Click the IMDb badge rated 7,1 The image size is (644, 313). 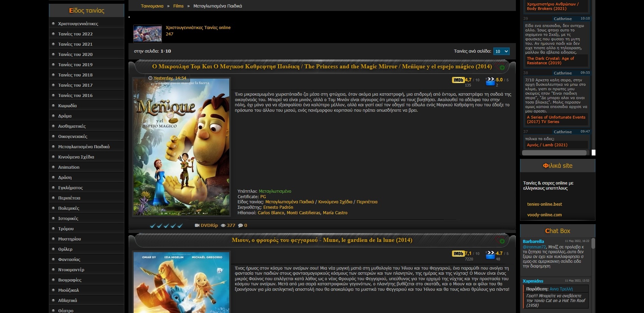(458, 254)
